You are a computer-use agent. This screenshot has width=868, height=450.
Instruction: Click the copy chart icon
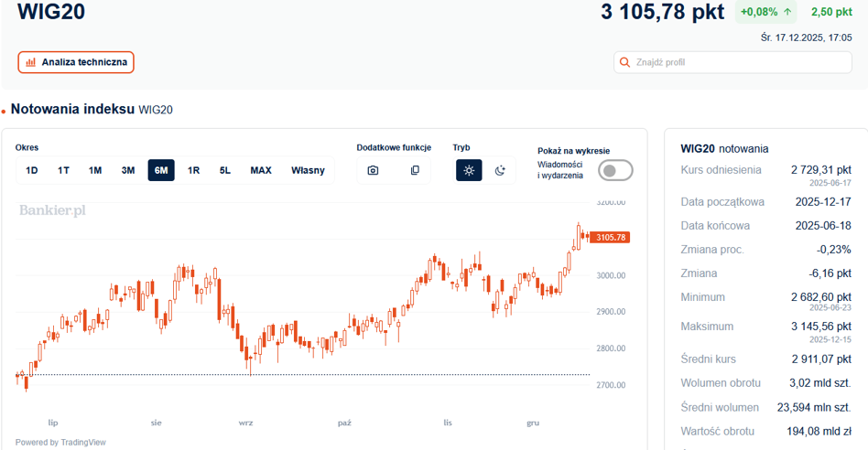point(415,170)
